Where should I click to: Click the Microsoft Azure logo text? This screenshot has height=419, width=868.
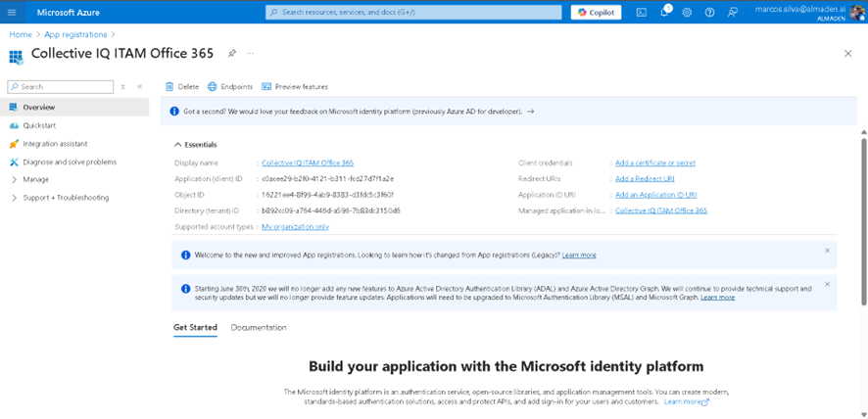point(69,12)
